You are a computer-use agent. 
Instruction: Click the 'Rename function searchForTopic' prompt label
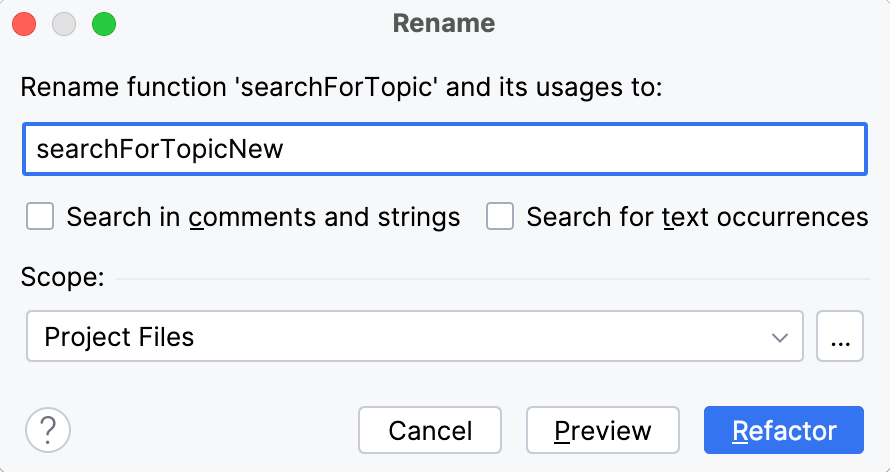341,87
